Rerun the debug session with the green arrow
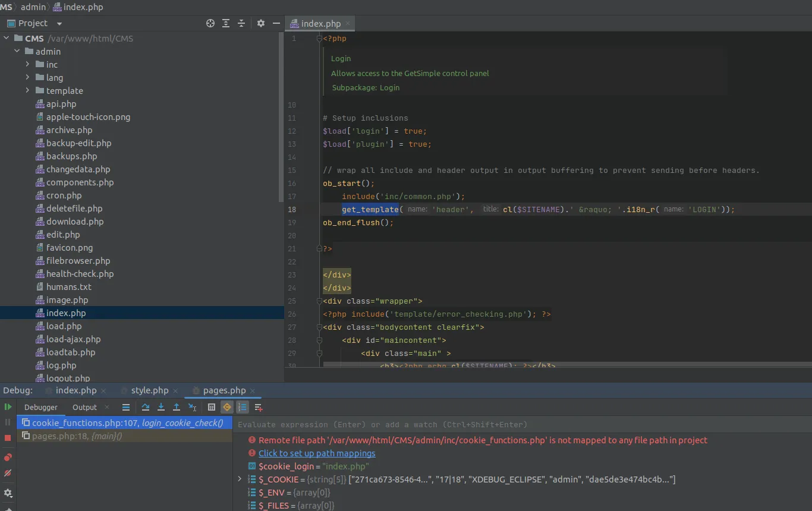The image size is (812, 511). [8, 407]
